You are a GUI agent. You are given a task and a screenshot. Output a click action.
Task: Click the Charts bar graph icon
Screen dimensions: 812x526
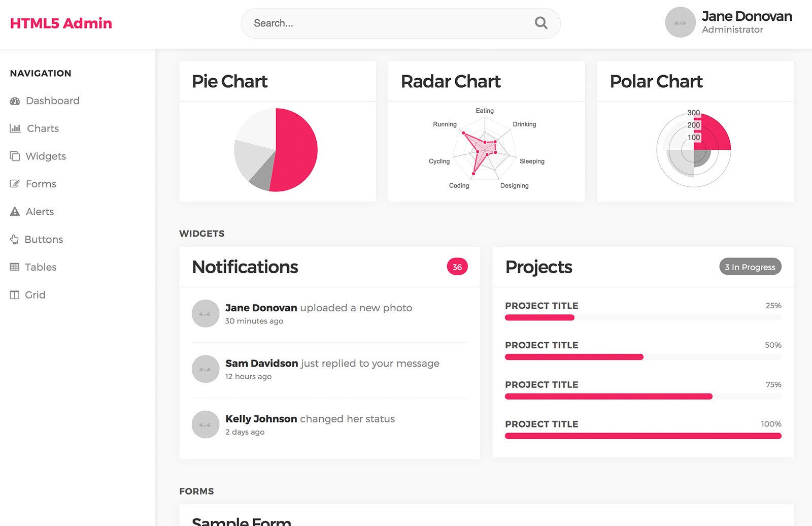click(x=15, y=128)
